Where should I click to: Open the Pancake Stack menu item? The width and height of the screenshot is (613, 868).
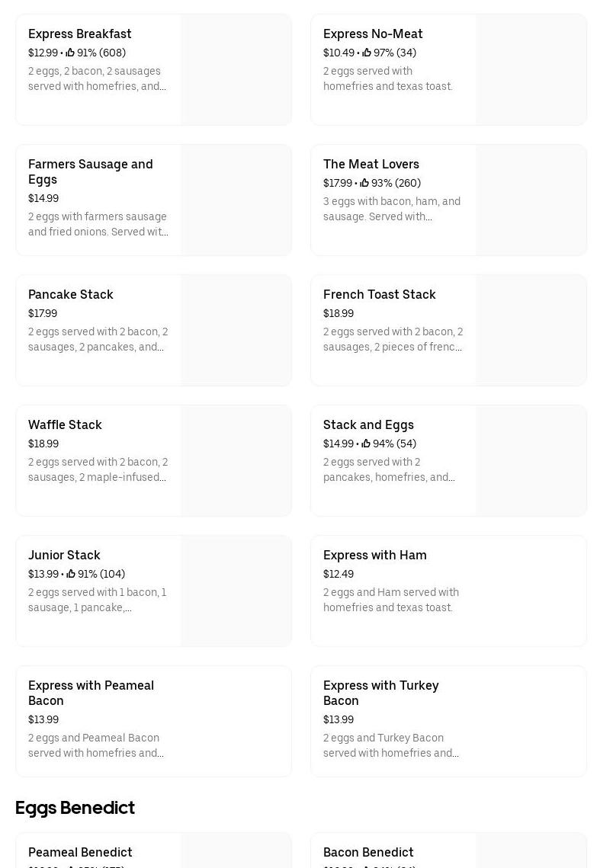pos(70,294)
